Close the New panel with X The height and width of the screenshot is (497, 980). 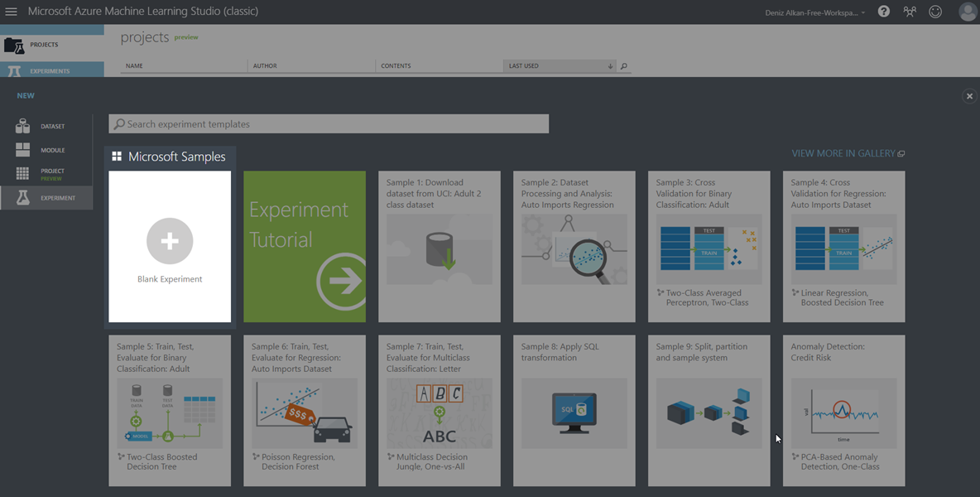pos(969,95)
